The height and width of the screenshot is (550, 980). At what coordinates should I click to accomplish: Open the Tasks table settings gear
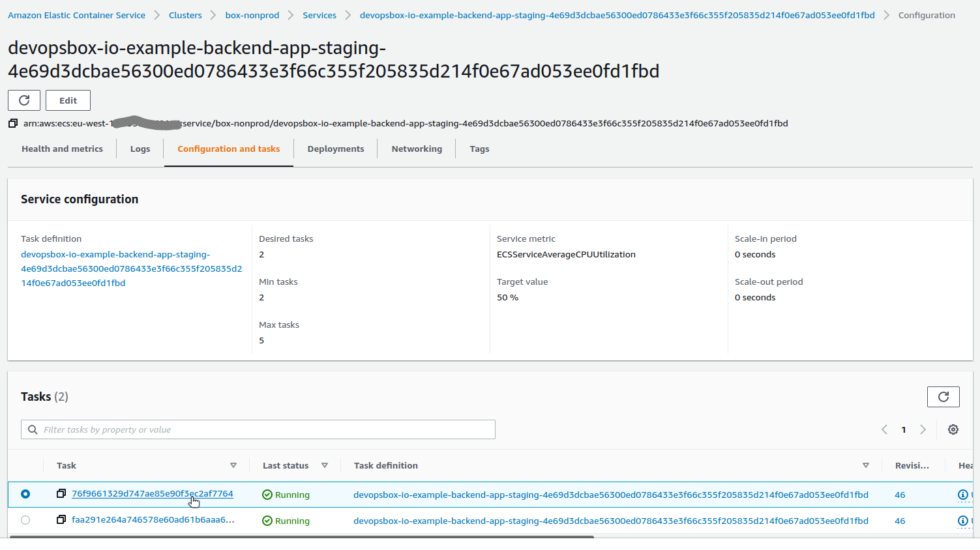pos(953,429)
